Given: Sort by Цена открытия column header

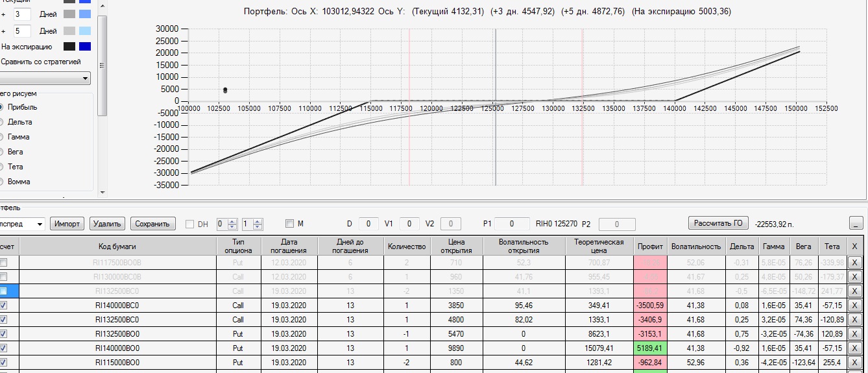Looking at the screenshot, I should (457, 247).
